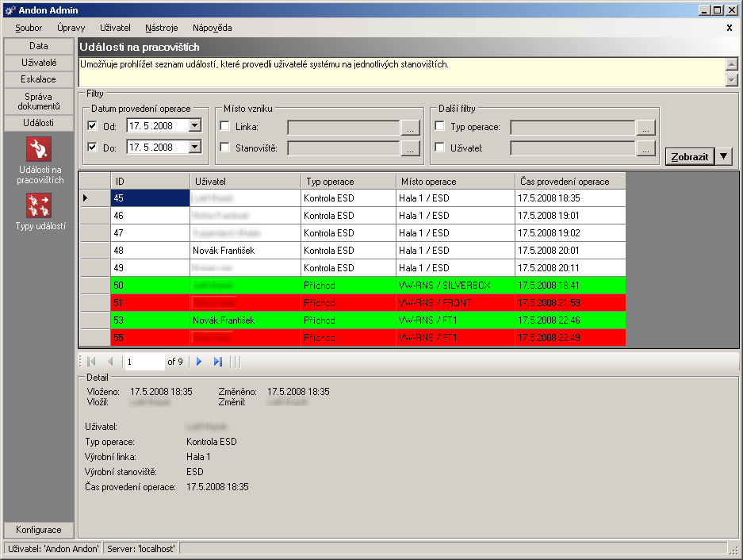Enable the Linka filter checkbox

[x=225, y=126]
